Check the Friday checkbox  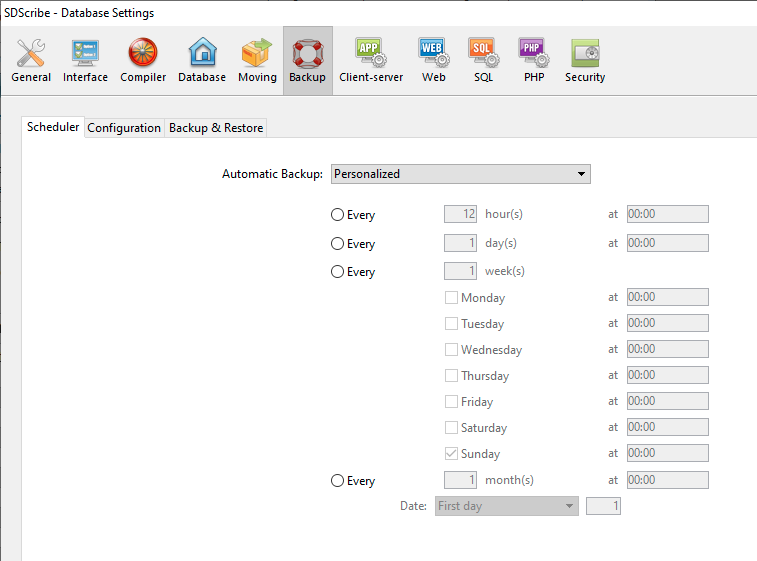click(451, 402)
